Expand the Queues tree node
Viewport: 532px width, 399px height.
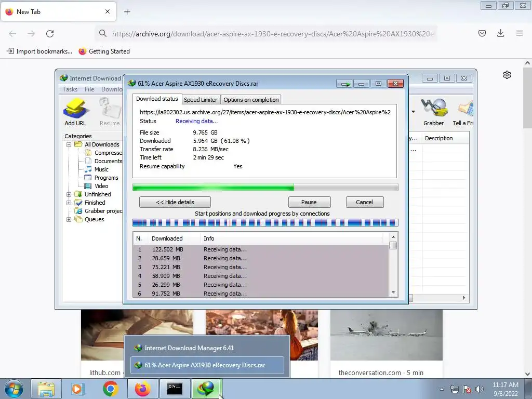[69, 220]
